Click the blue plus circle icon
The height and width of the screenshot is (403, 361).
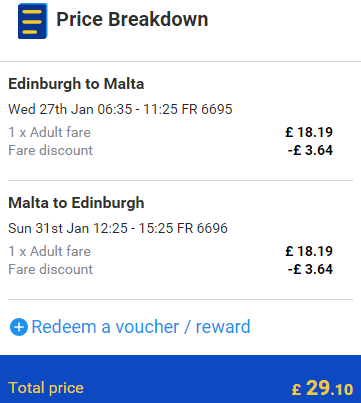pyautogui.click(x=19, y=327)
